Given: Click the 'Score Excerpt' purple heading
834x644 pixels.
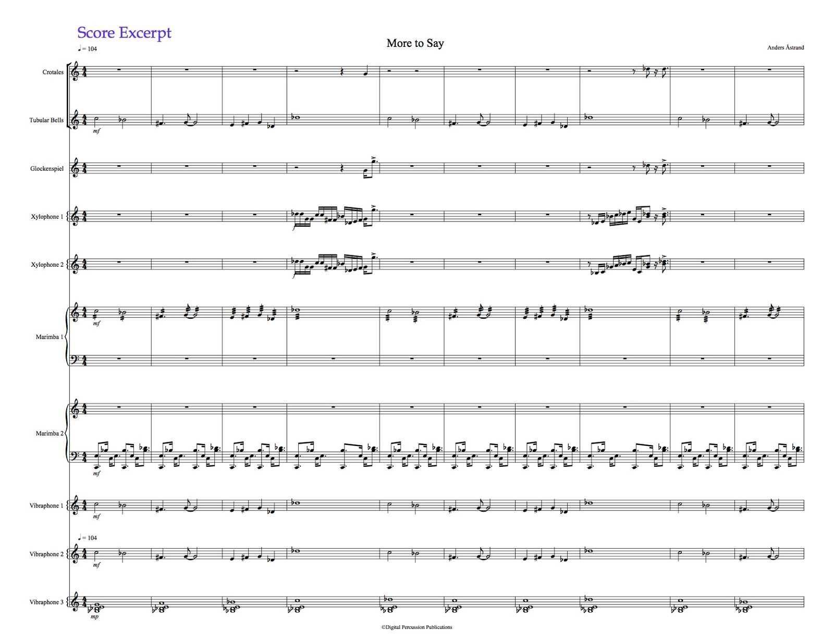Looking at the screenshot, I should click(124, 33).
